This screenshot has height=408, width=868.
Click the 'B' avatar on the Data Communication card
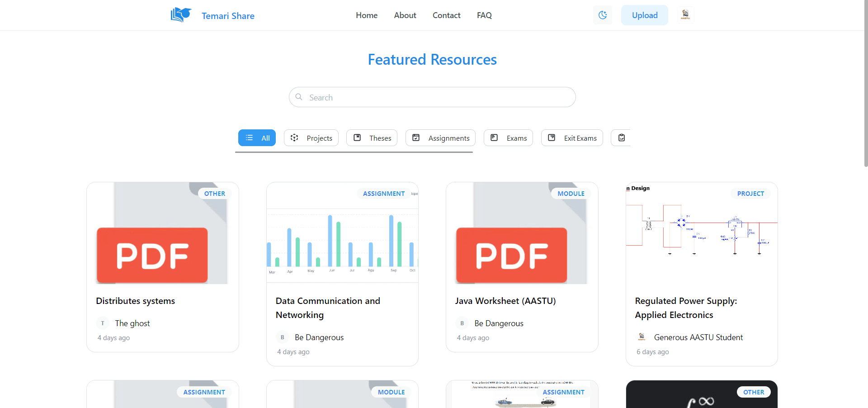(283, 337)
